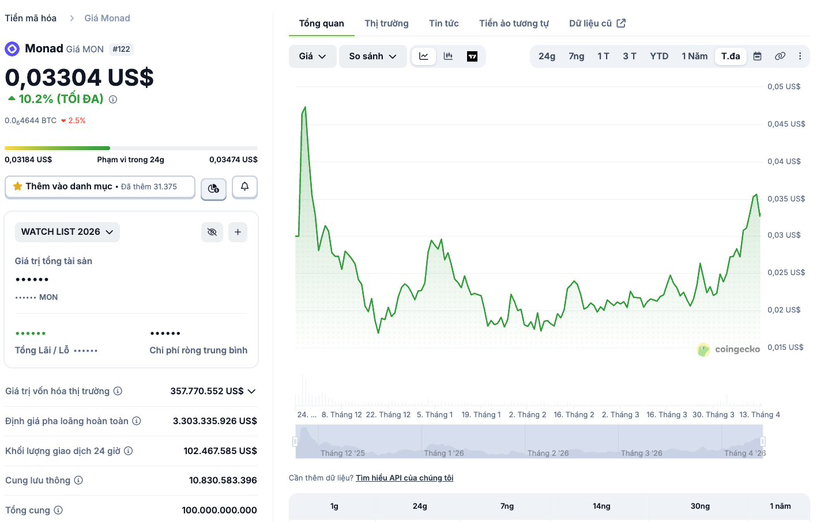Select the 1 T chart time range
The width and height of the screenshot is (828, 522).
603,56
